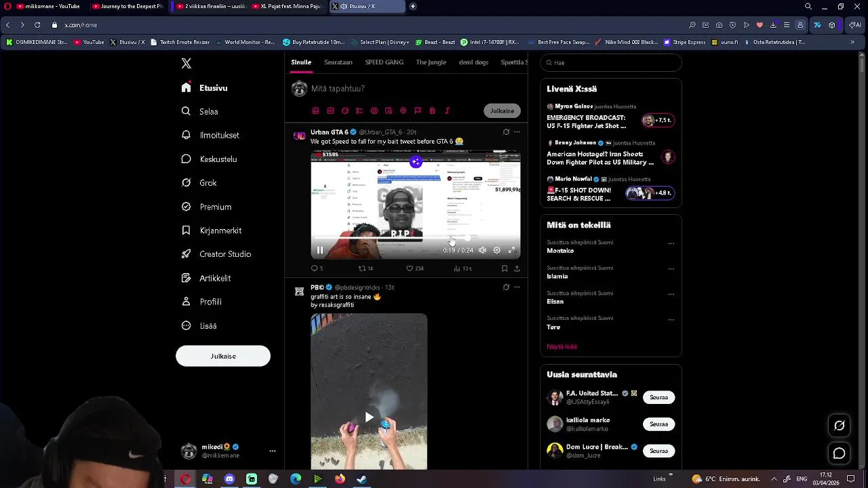Screen dimensions: 868x488
Task: Switch to The Jungle tab
Action: coord(431,62)
